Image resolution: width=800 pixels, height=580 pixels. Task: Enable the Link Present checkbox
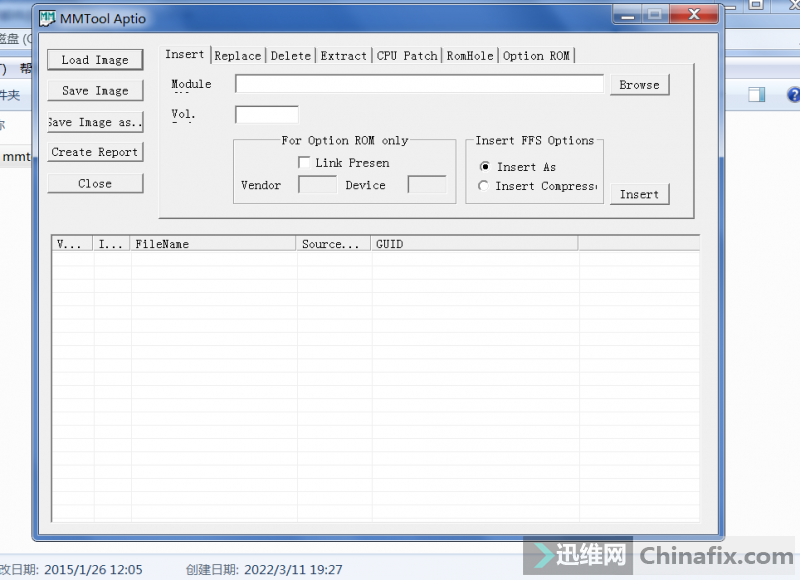[x=304, y=162]
